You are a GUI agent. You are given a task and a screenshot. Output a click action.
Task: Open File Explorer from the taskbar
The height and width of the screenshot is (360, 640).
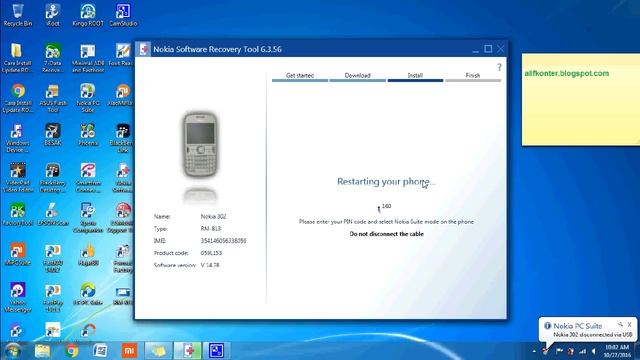pos(42,351)
